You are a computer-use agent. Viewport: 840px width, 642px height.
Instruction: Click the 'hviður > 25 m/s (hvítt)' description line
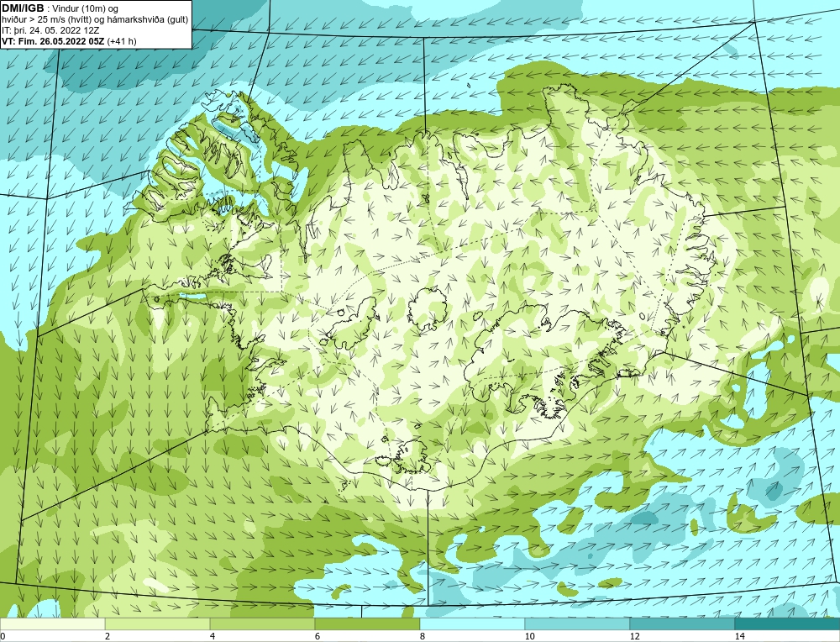[x=96, y=20]
